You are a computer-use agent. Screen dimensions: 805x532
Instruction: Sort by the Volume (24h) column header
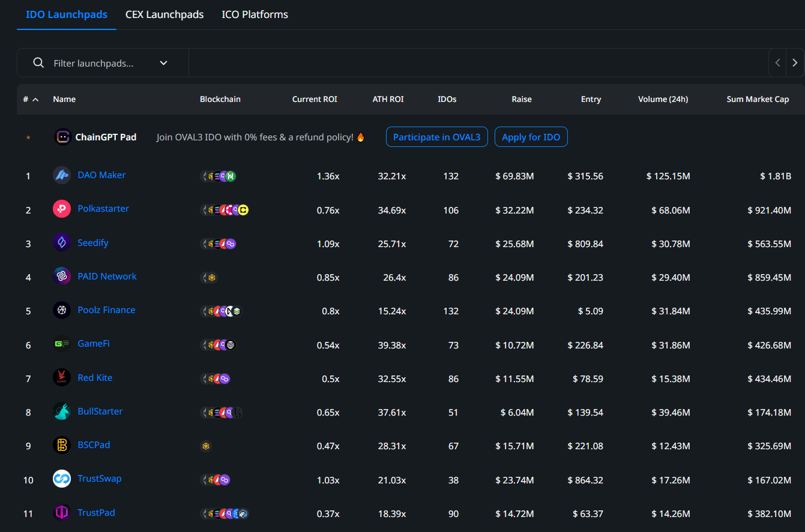pos(663,99)
